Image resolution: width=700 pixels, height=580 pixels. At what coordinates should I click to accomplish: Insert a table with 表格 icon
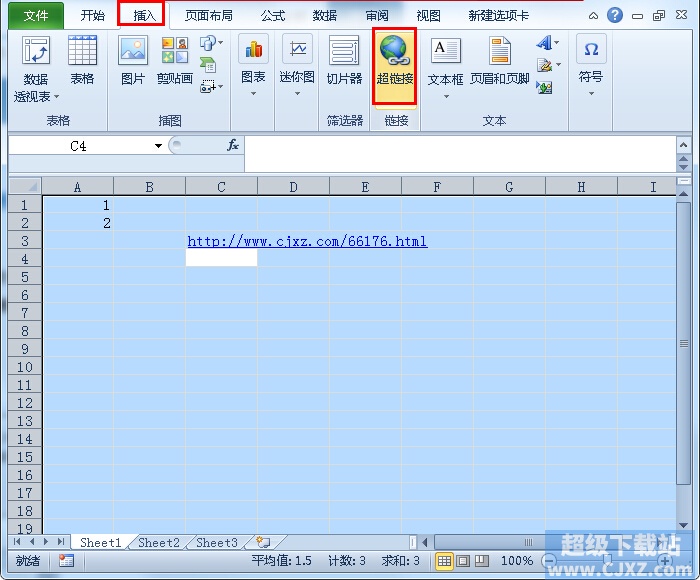[x=82, y=60]
